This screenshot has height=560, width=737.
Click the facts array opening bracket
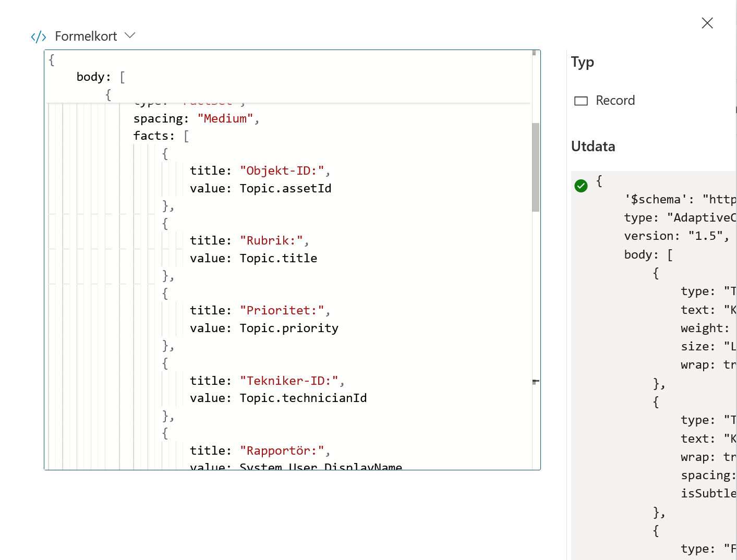(x=186, y=136)
